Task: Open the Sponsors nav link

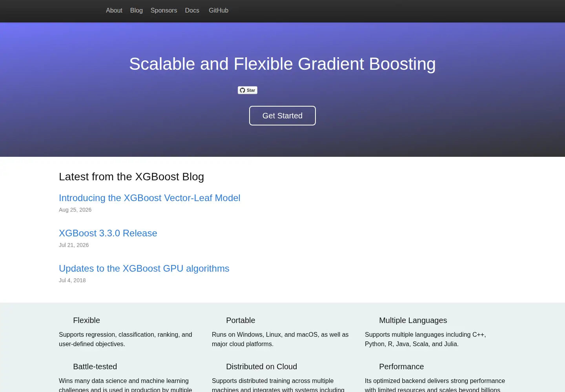Action: pos(164,11)
